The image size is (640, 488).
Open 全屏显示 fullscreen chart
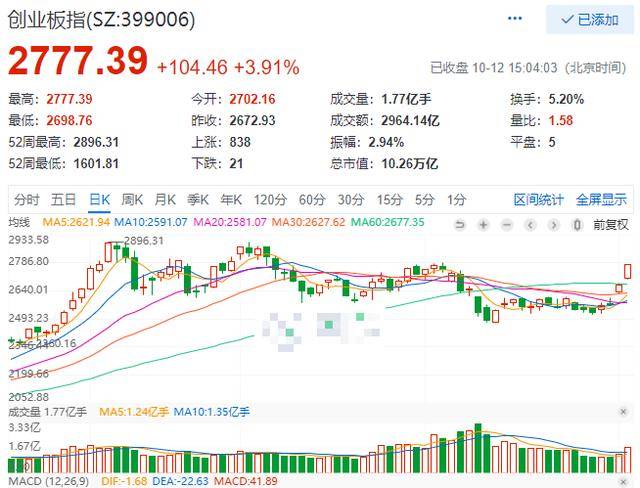601,199
